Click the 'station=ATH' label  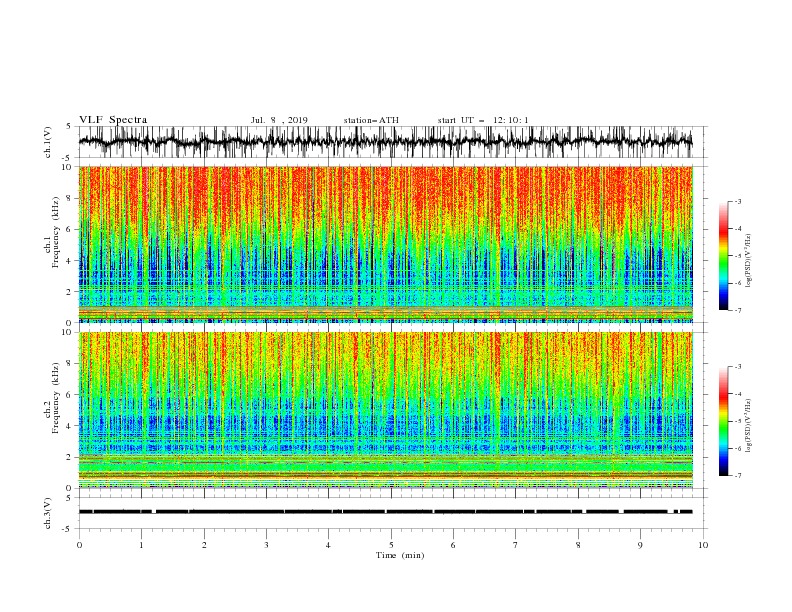click(371, 120)
